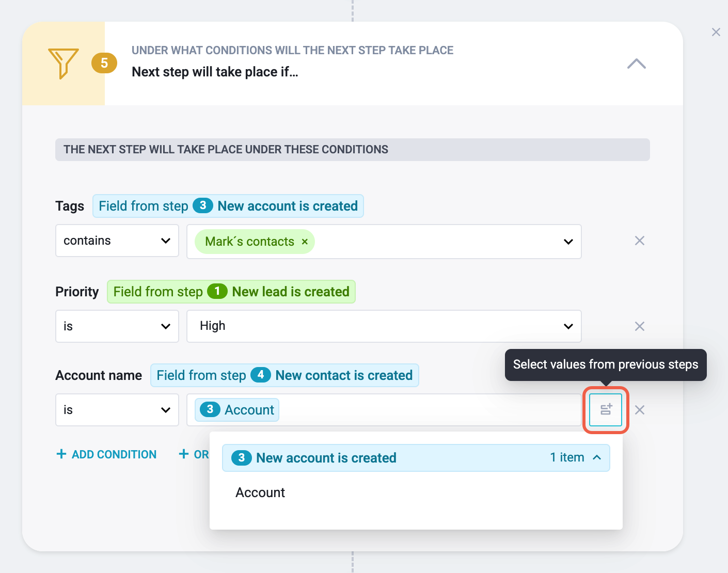Click the step 5 number badge

[x=104, y=63]
